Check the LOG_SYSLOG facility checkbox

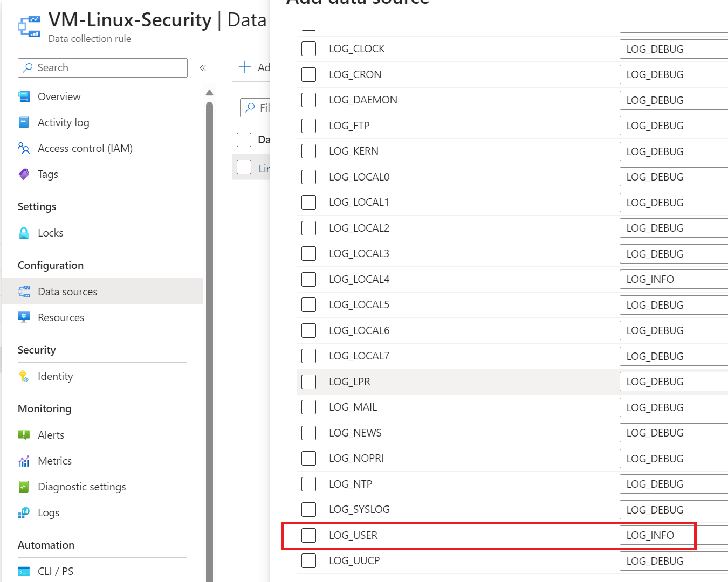click(308, 509)
